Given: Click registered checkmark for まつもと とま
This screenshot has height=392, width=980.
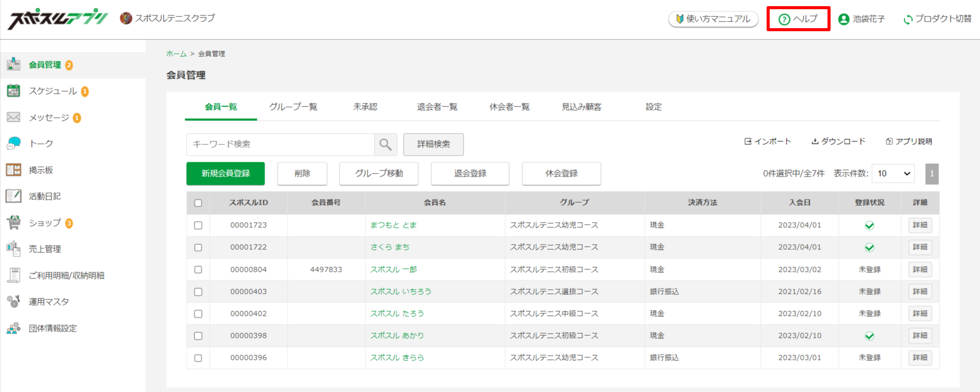Looking at the screenshot, I should click(869, 225).
